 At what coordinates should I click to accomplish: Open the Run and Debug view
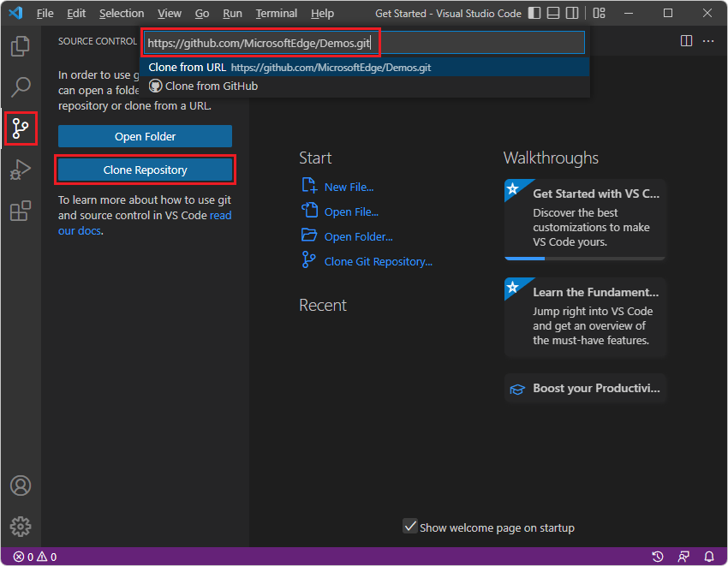click(x=20, y=170)
